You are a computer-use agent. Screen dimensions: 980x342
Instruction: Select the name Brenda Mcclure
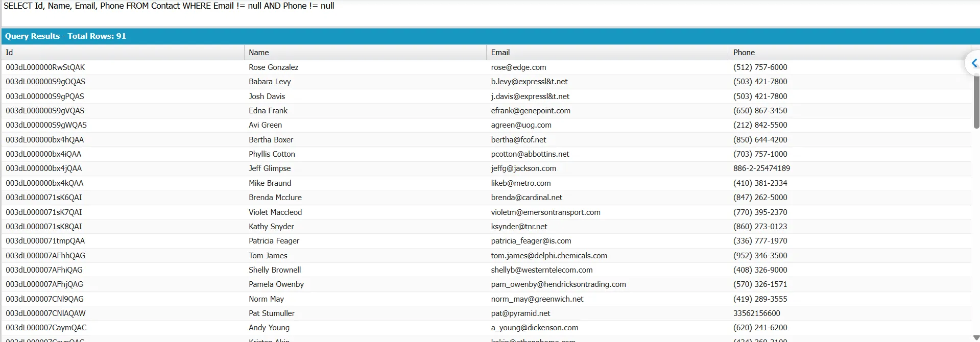pos(275,198)
